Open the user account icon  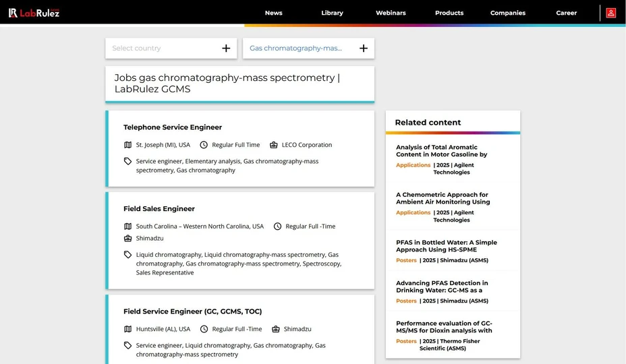click(611, 13)
